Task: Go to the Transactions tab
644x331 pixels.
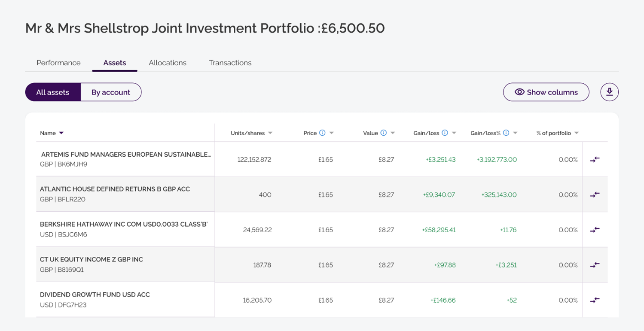Action: click(x=230, y=63)
